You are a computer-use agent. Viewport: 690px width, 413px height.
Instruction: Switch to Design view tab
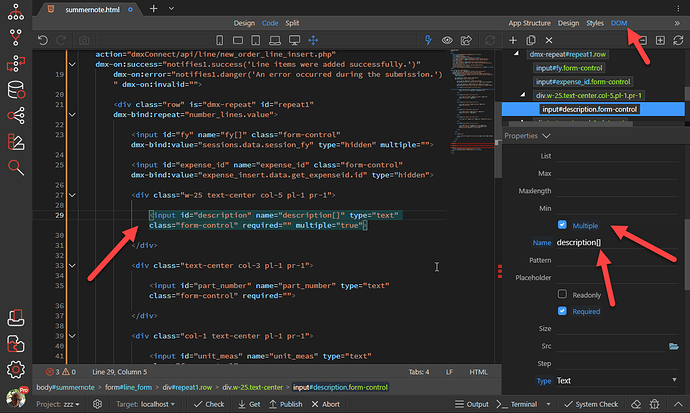244,23
